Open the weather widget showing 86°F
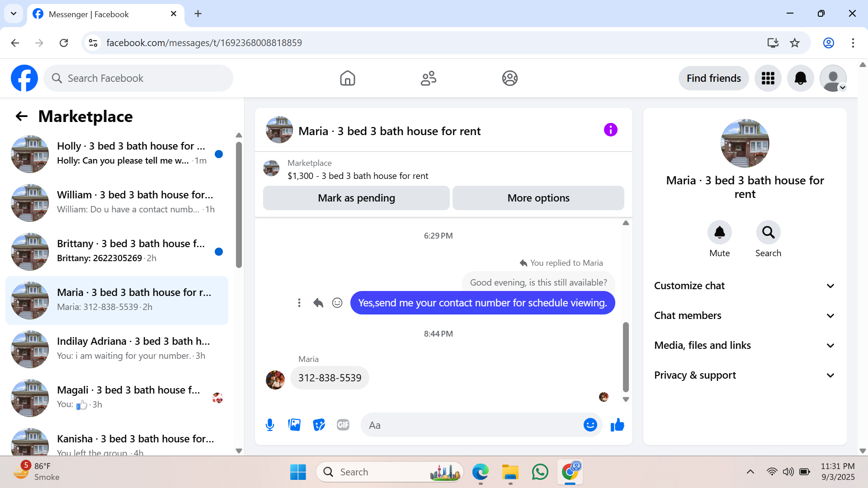868x488 pixels. 36,471
